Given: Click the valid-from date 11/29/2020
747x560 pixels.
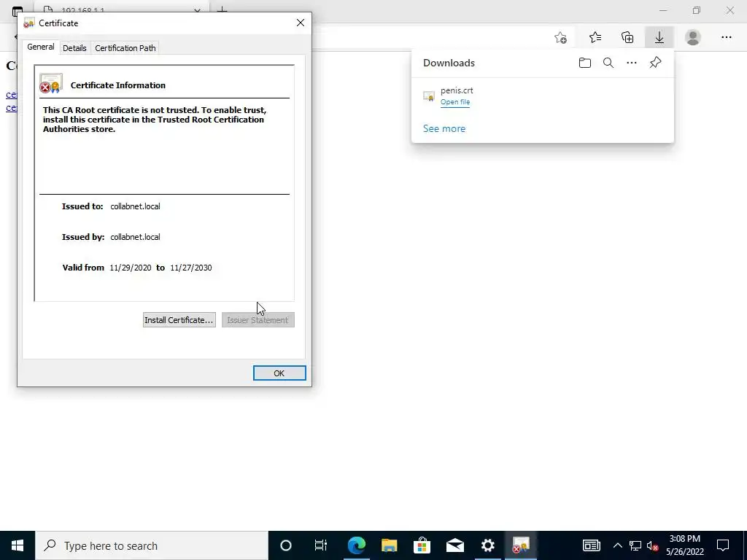Looking at the screenshot, I should tap(131, 268).
